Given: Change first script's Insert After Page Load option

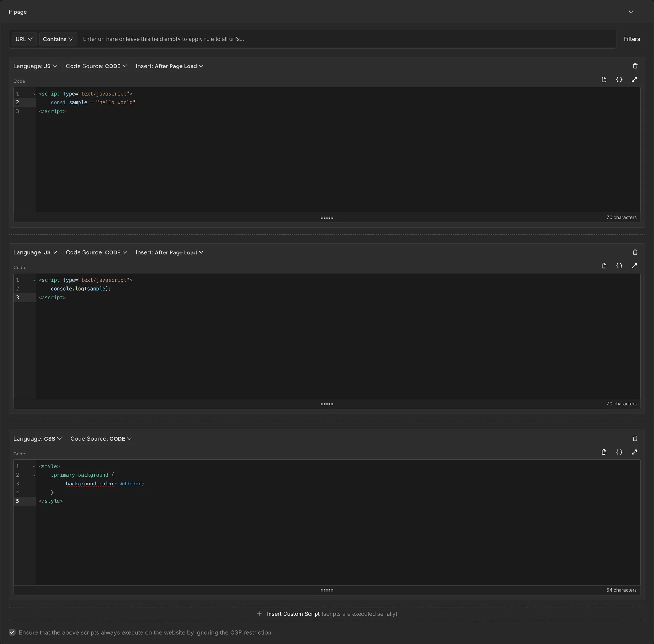Looking at the screenshot, I should click(169, 66).
